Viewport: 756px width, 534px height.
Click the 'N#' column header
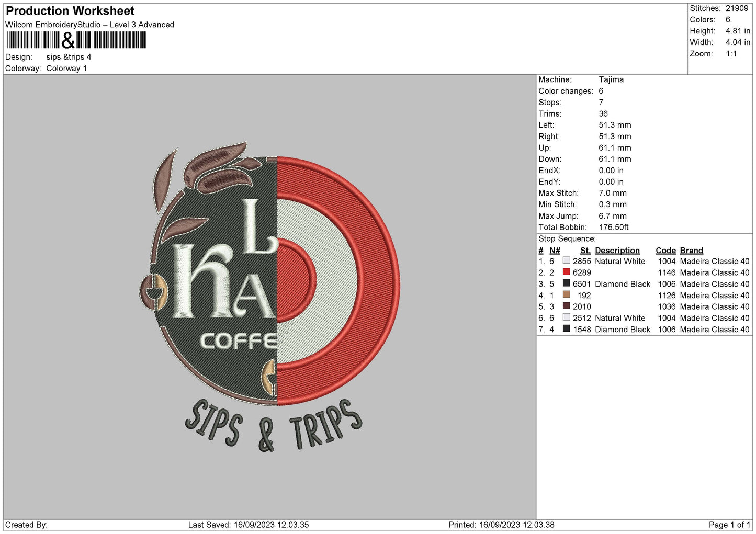tap(555, 251)
